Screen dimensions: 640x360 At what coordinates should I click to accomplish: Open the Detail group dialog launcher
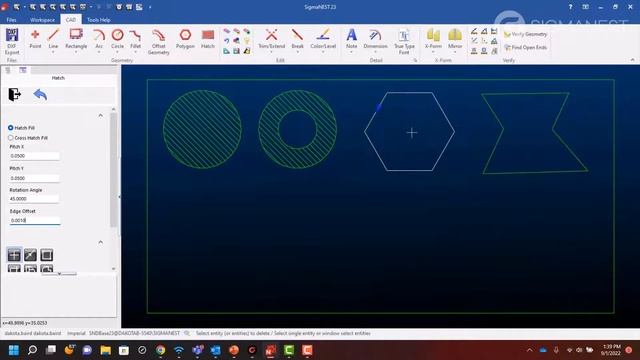pos(416,60)
